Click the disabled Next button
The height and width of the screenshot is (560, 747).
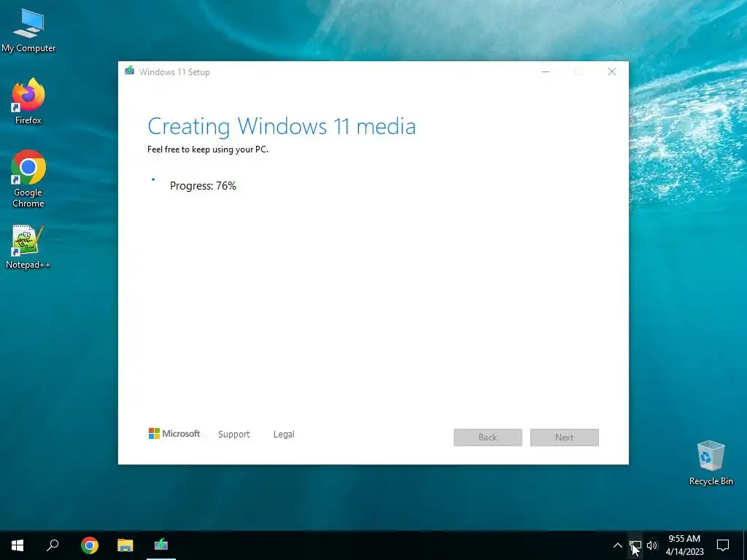(565, 437)
